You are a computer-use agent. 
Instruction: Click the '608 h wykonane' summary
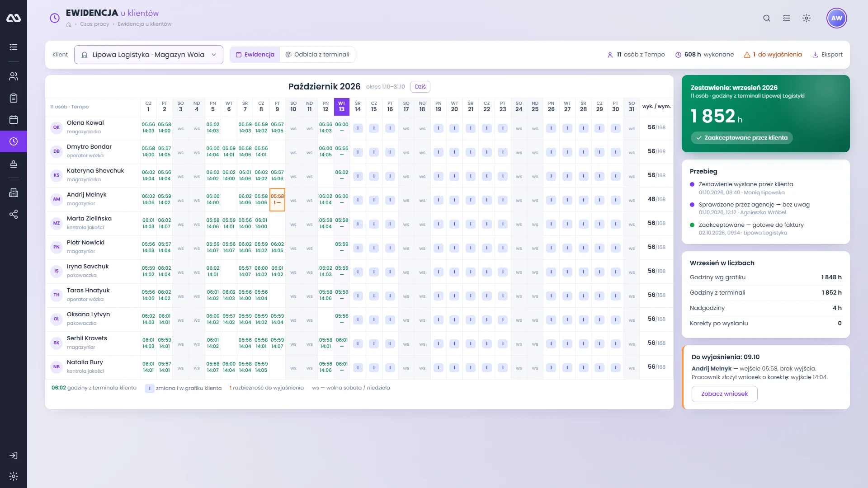coord(704,55)
